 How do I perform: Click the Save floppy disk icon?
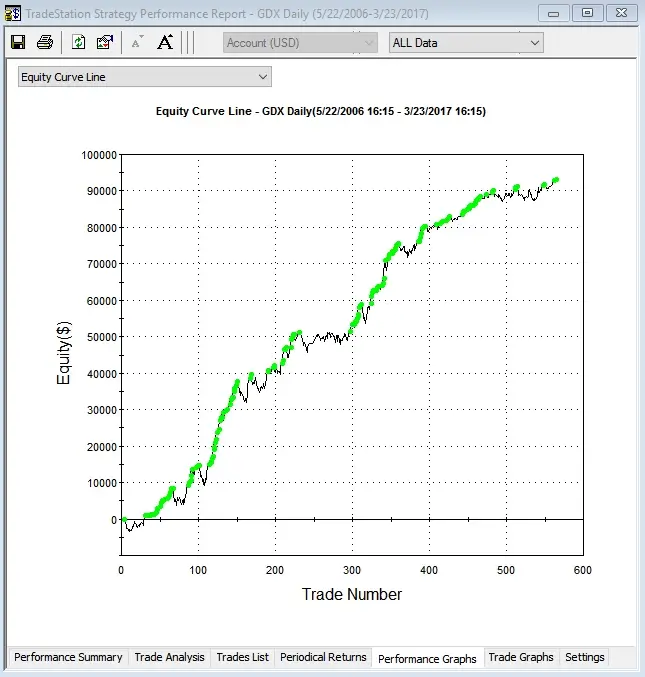[18, 42]
